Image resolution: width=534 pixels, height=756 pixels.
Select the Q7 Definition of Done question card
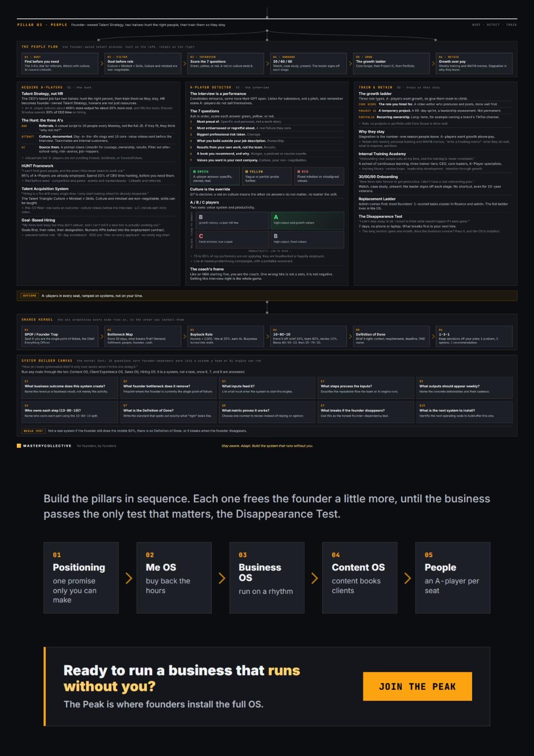[169, 412]
